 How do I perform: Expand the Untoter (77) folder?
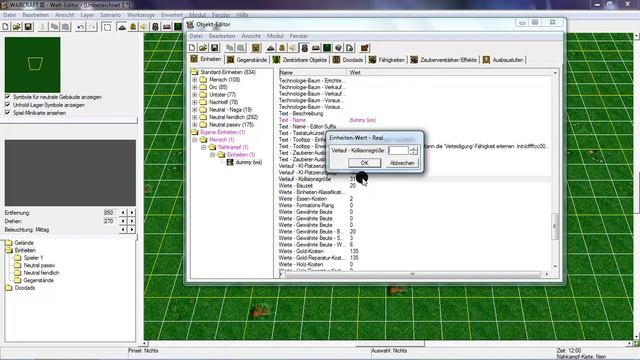[195, 94]
